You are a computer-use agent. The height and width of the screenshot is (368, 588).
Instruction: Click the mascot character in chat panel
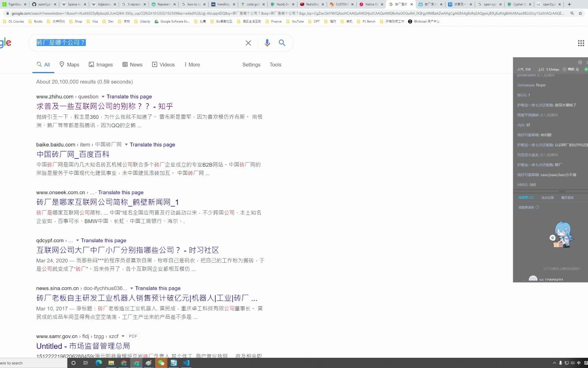[562, 235]
